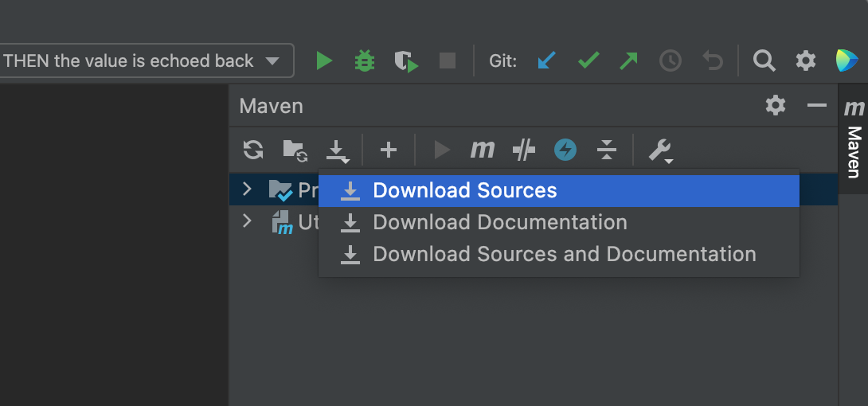The height and width of the screenshot is (406, 868).
Task: Start debugging with the bug icon
Action: (365, 61)
